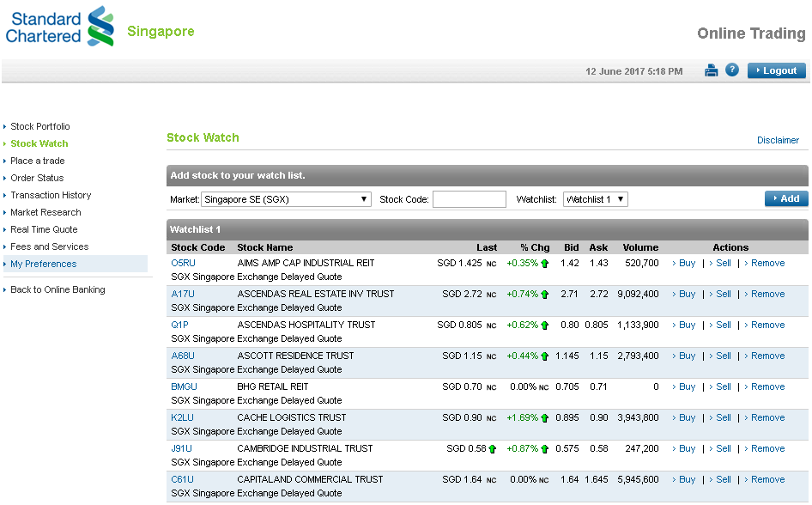Screen dimensions: 812x505
Task: Expand the Watchlist 1 dropdown selector
Action: 596,199
